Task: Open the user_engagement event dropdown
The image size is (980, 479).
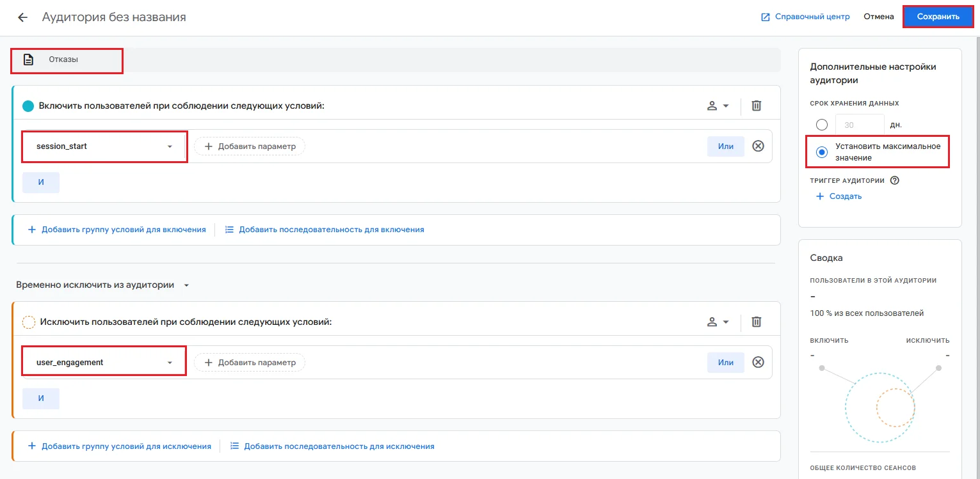Action: [x=104, y=363]
